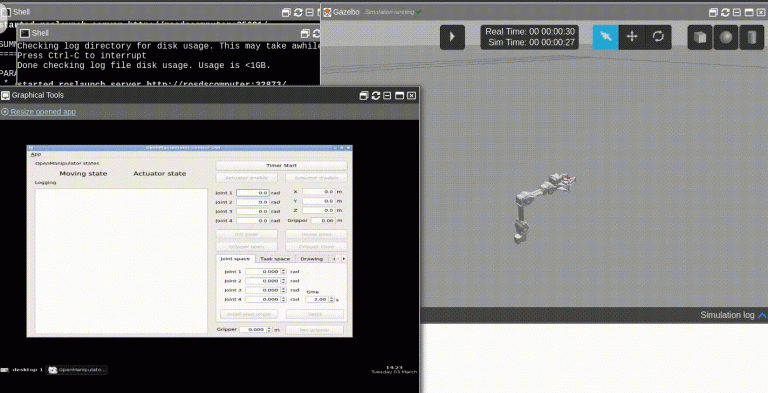Viewport: 768px width, 393px height.
Task: Click the OpenManipulator taskbar entry
Action: (77, 370)
